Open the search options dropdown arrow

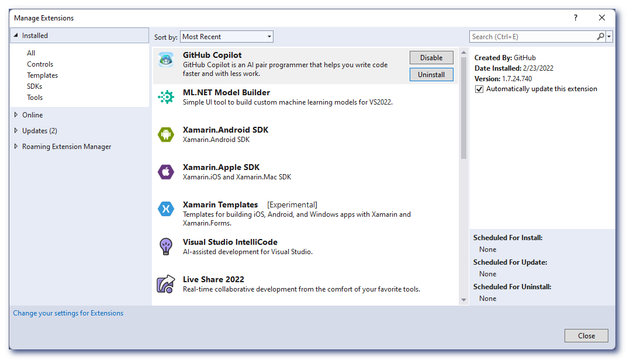tap(609, 37)
